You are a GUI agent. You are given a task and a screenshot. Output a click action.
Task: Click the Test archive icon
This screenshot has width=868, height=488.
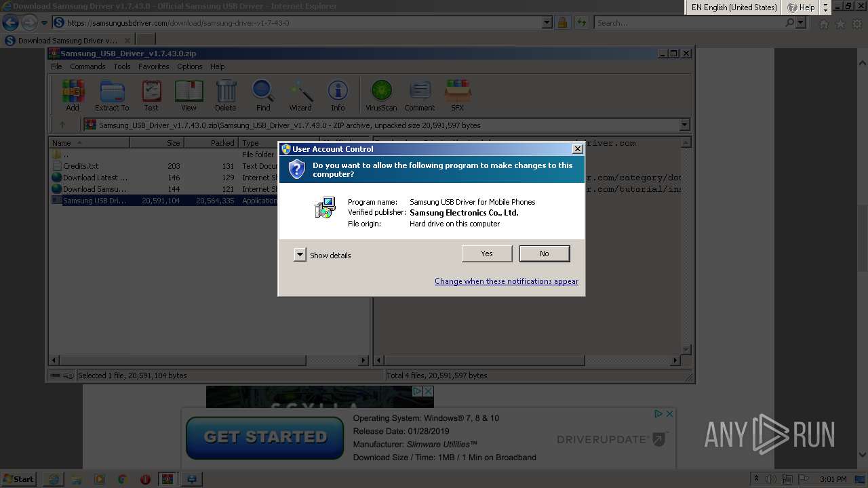click(x=151, y=95)
